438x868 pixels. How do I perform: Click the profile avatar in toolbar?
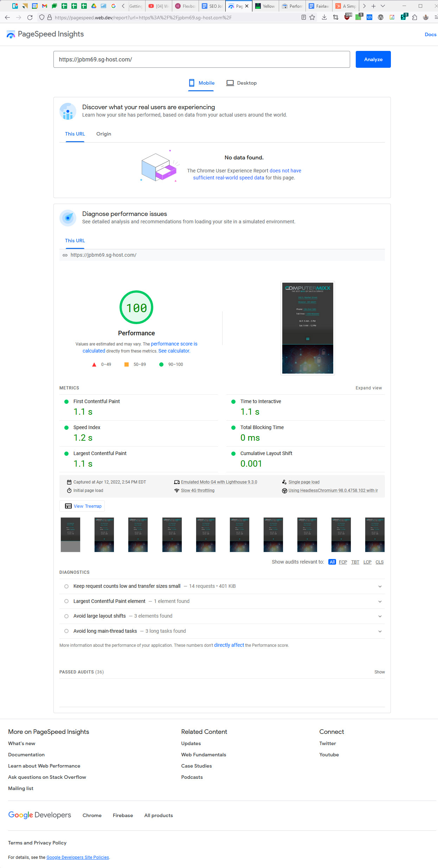(426, 17)
